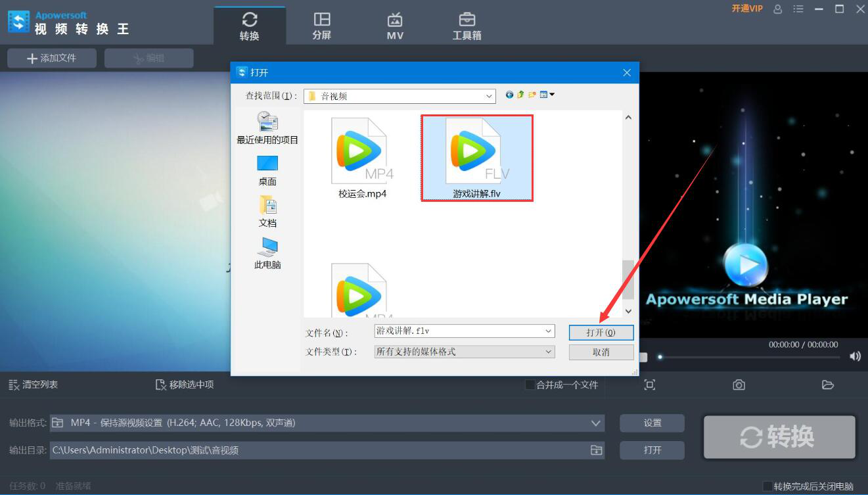Click the 开通VIP link
The image size is (868, 495).
(747, 9)
